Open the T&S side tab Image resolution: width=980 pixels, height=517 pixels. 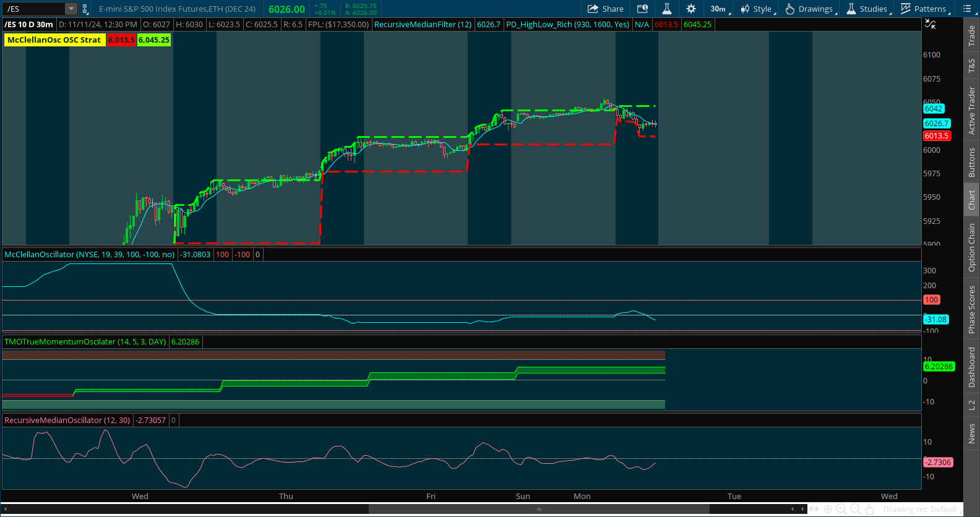971,66
